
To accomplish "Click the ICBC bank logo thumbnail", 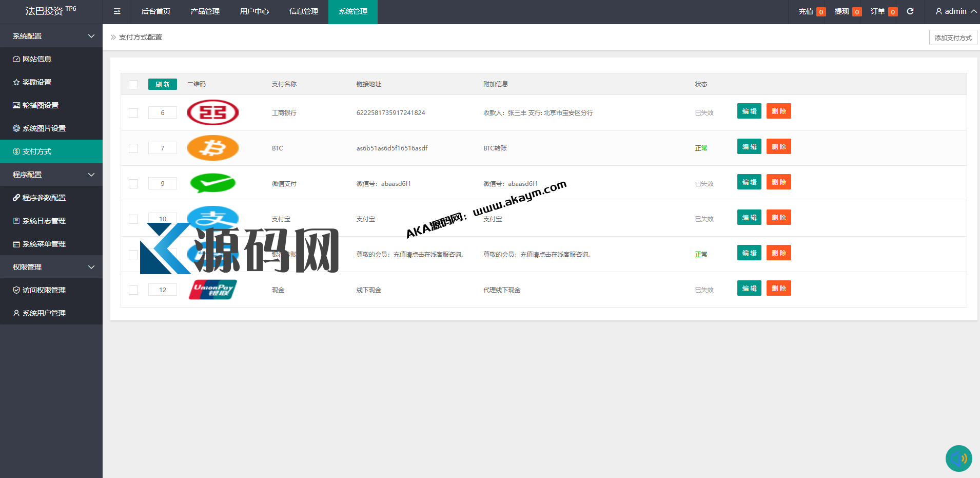I will tap(213, 112).
